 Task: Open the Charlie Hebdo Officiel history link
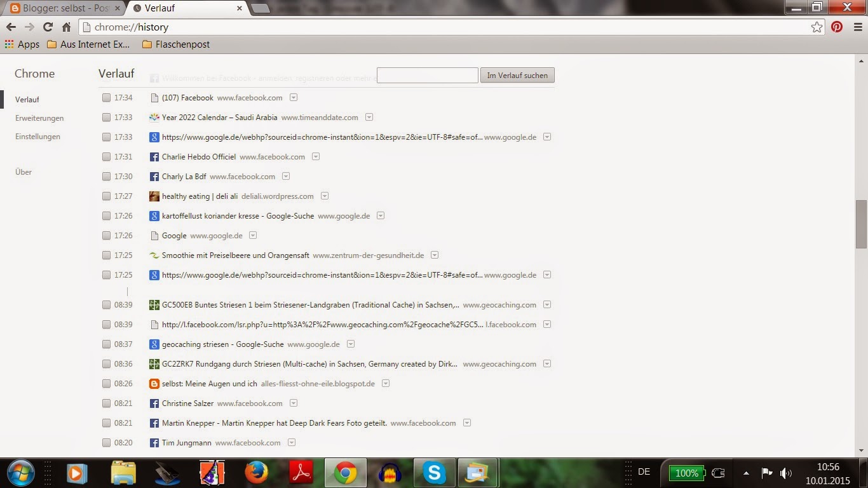(x=199, y=157)
